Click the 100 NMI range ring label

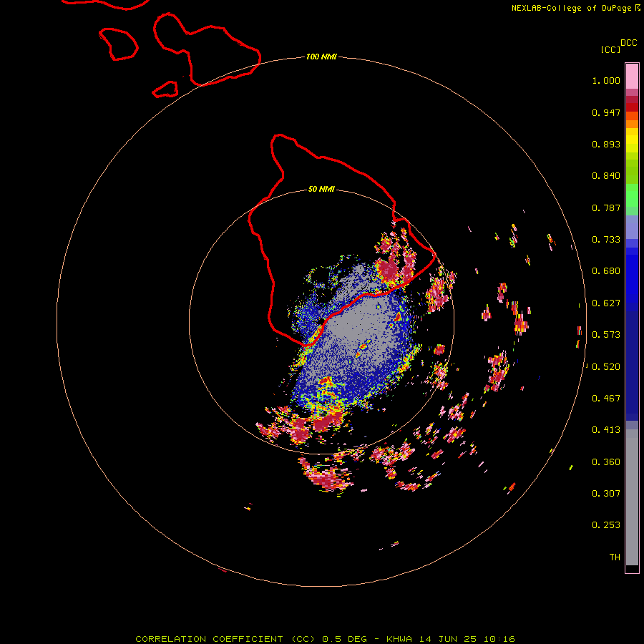point(321,57)
